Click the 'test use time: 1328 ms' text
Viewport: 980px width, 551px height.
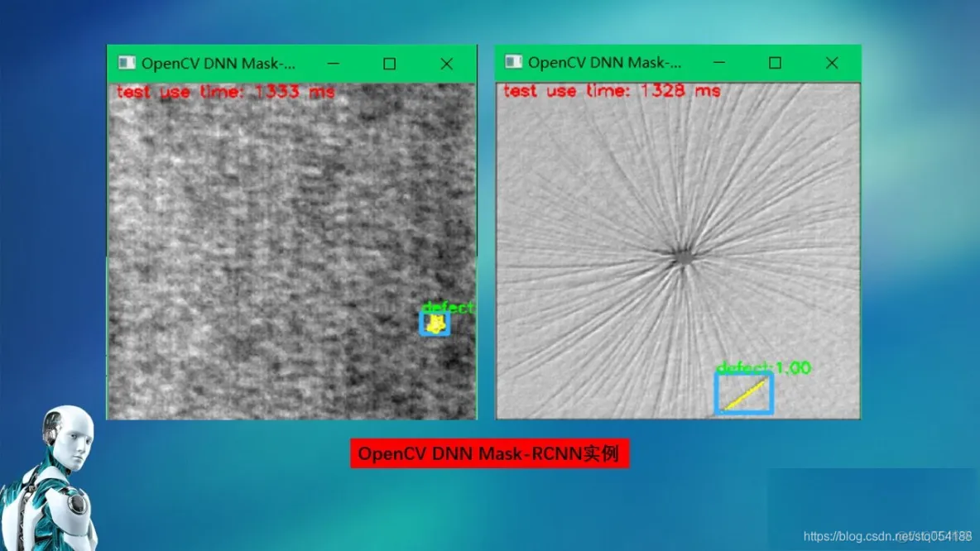tap(612, 90)
